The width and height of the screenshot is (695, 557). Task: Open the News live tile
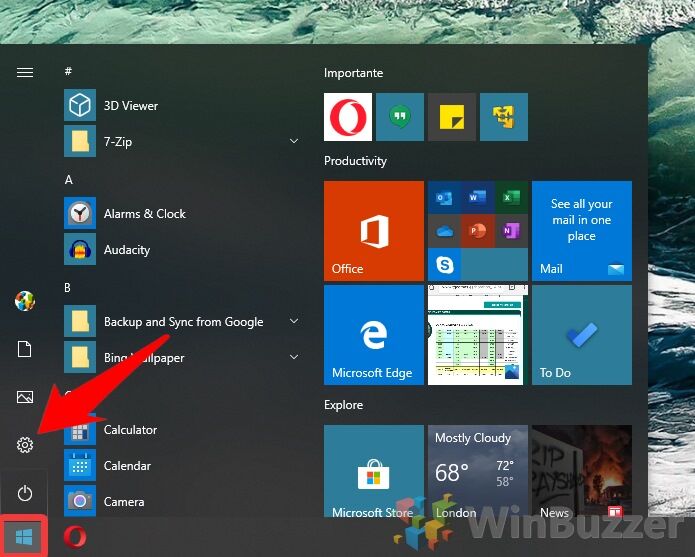pos(582,471)
